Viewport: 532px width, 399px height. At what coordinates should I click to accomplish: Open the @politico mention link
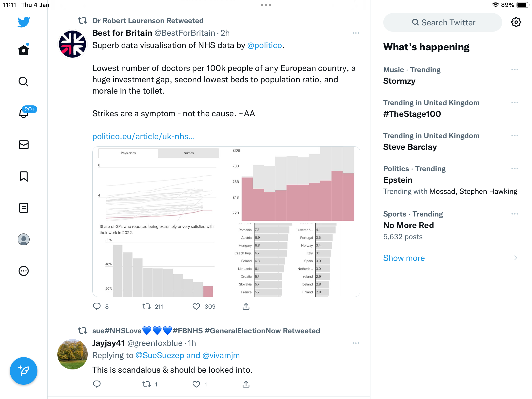click(265, 45)
